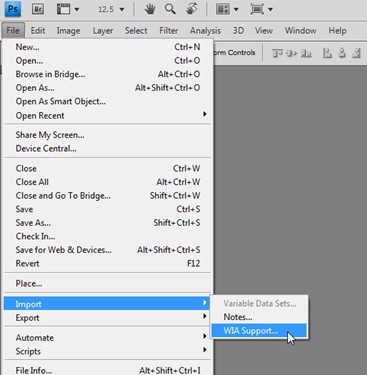The height and width of the screenshot is (375, 367).
Task: Click the Align top edges icon
Action: point(277,53)
